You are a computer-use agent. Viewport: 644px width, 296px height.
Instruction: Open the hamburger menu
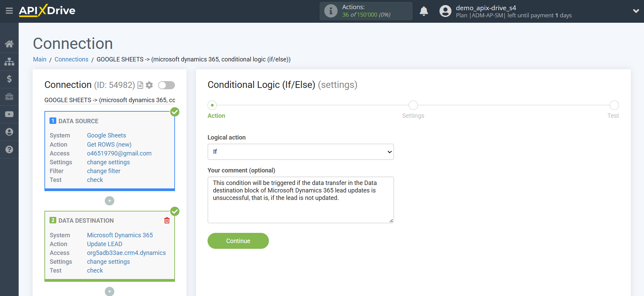point(9,11)
